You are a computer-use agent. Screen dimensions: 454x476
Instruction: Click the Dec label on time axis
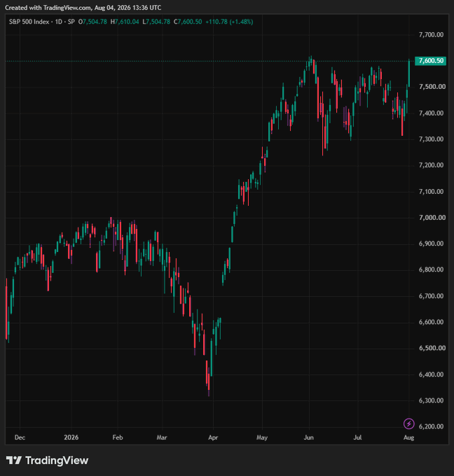tap(20, 437)
